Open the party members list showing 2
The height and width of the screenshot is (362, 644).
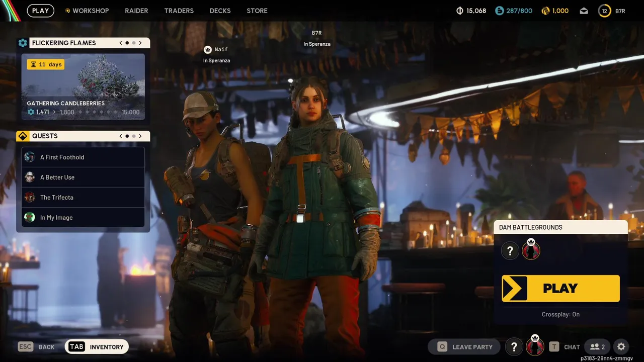[x=597, y=347]
